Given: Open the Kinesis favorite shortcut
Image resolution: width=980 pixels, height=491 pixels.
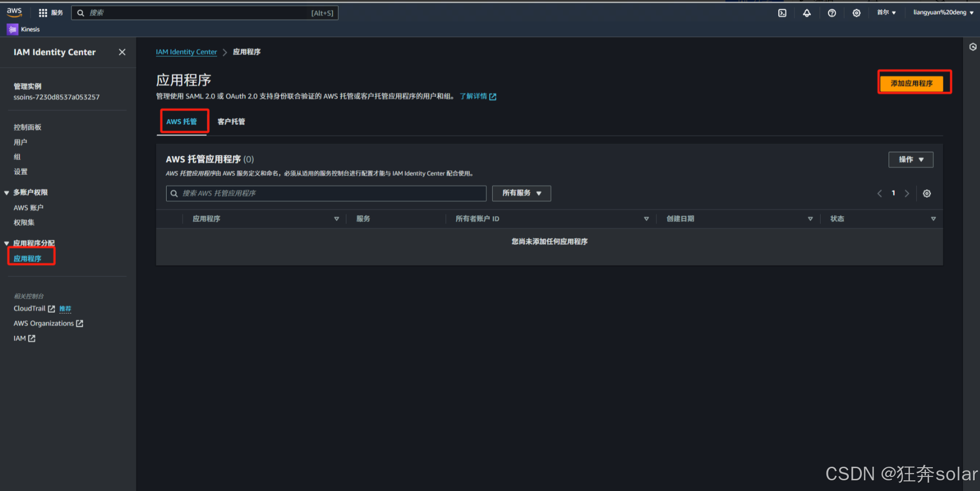Looking at the screenshot, I should pyautogui.click(x=24, y=30).
